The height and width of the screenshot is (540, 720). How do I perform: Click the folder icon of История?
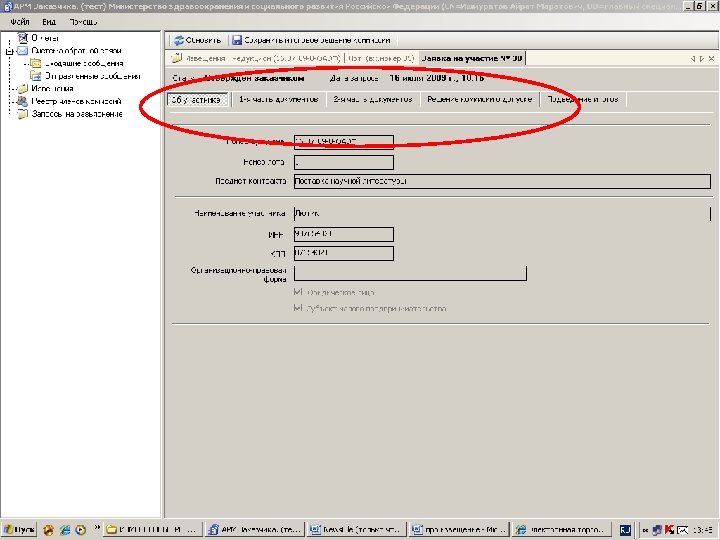(x=22, y=89)
